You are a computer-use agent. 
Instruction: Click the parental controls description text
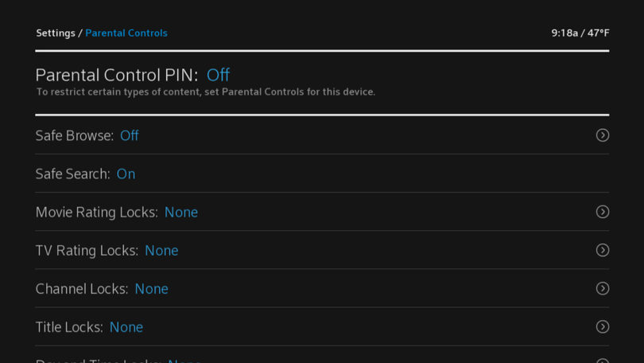pyautogui.click(x=206, y=92)
